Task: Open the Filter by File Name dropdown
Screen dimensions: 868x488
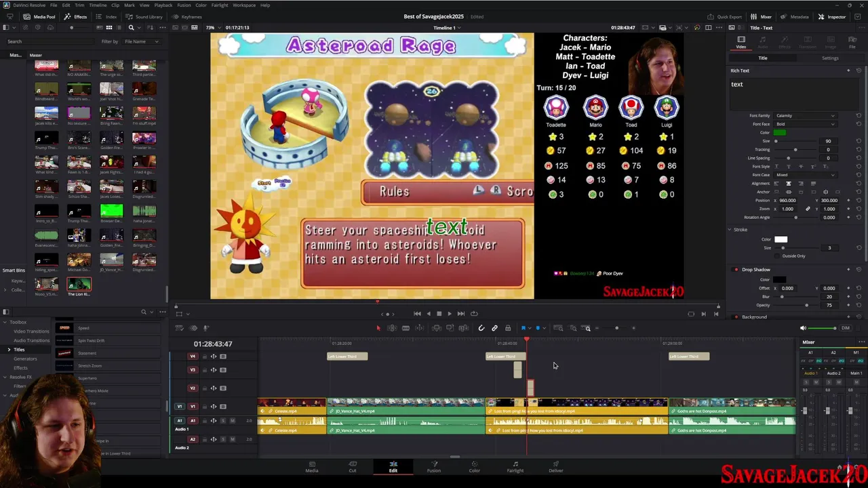Action: 141,41
